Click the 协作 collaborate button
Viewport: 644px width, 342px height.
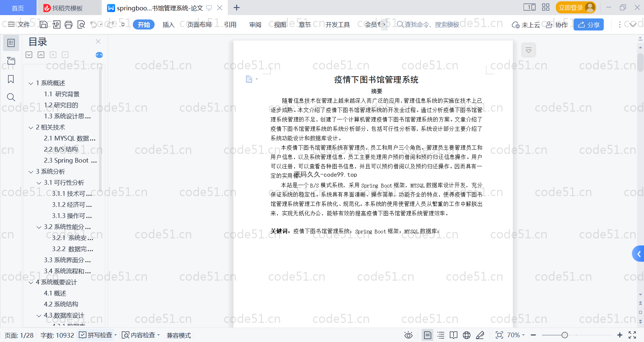[557, 25]
